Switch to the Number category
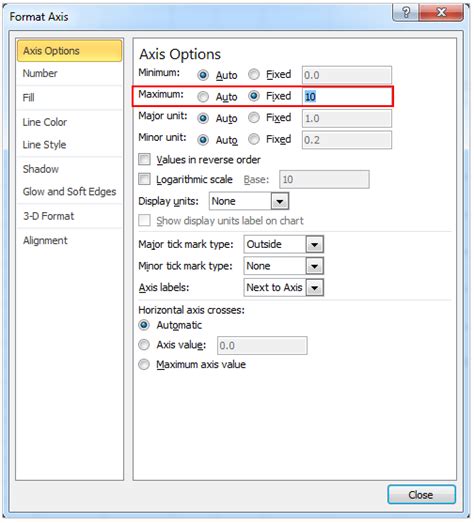This screenshot has height=523, width=474. tap(69, 74)
